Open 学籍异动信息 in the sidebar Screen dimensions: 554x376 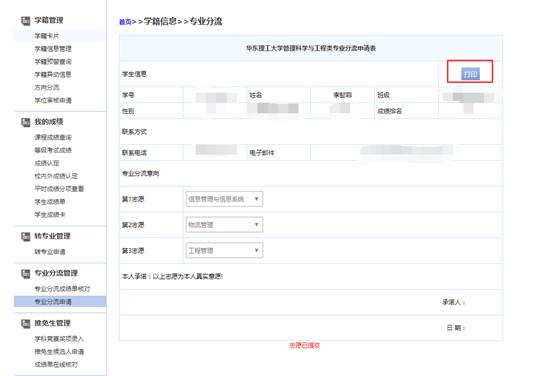click(53, 75)
